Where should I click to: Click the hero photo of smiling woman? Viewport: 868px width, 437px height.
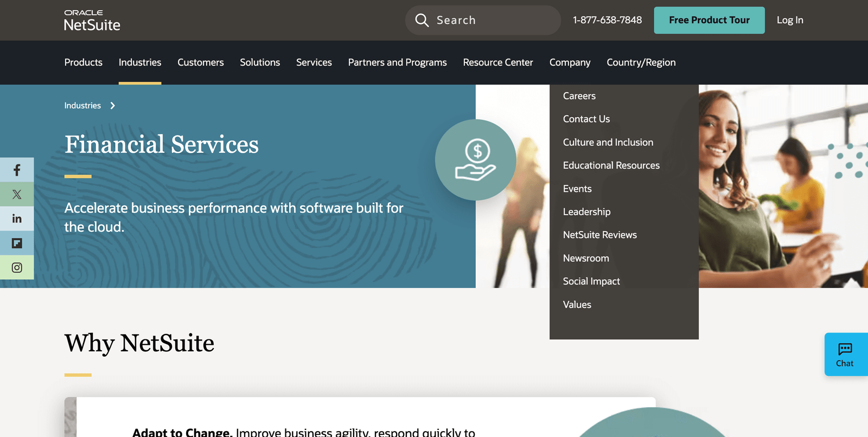click(x=783, y=186)
